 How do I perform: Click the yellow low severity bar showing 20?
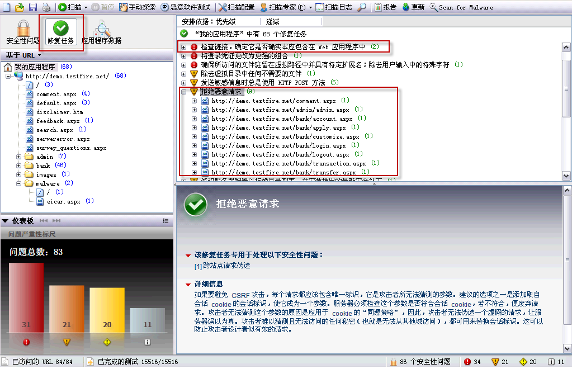tap(107, 310)
